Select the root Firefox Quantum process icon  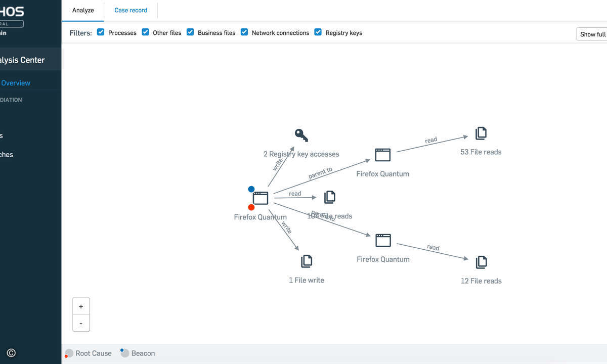tap(261, 198)
